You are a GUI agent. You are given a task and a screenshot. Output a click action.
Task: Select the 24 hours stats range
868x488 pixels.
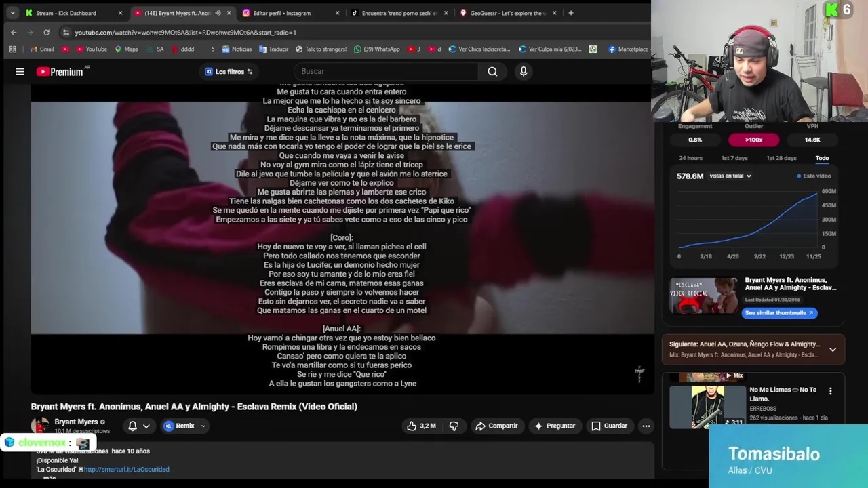690,158
